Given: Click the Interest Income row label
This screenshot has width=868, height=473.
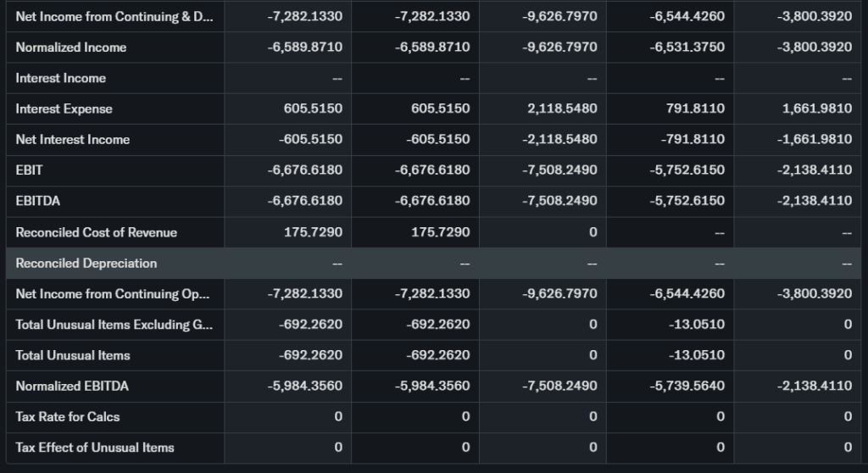Looking at the screenshot, I should [x=61, y=78].
